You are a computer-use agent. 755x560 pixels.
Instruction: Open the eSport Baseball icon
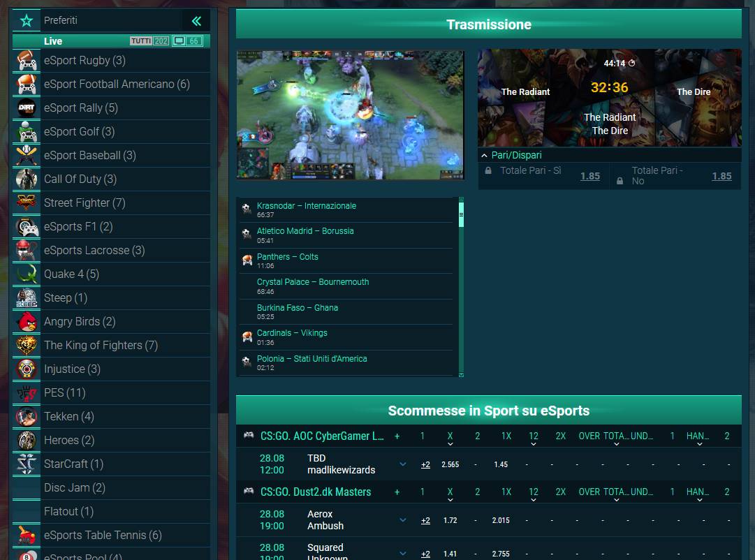point(27,156)
